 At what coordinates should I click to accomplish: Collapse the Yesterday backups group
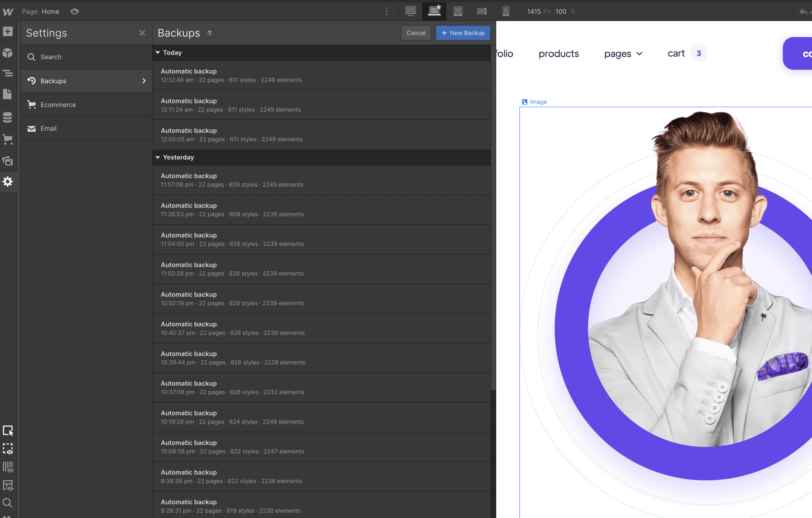pos(158,157)
